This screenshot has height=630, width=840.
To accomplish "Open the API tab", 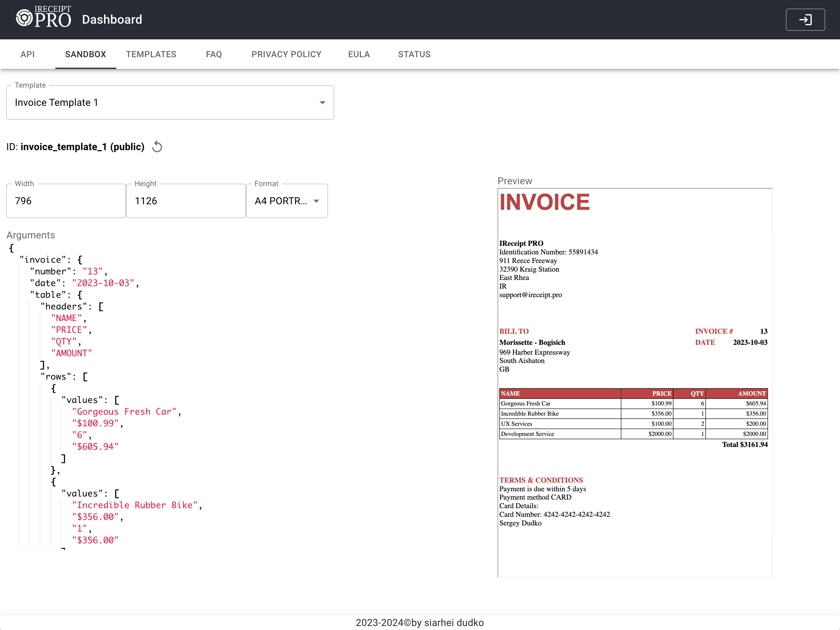I will [27, 54].
